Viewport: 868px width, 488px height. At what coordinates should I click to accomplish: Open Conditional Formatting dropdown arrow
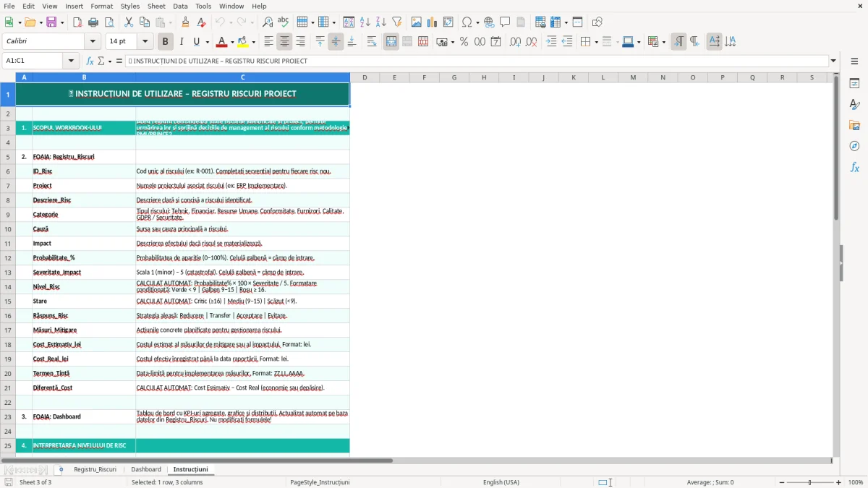click(x=663, y=42)
